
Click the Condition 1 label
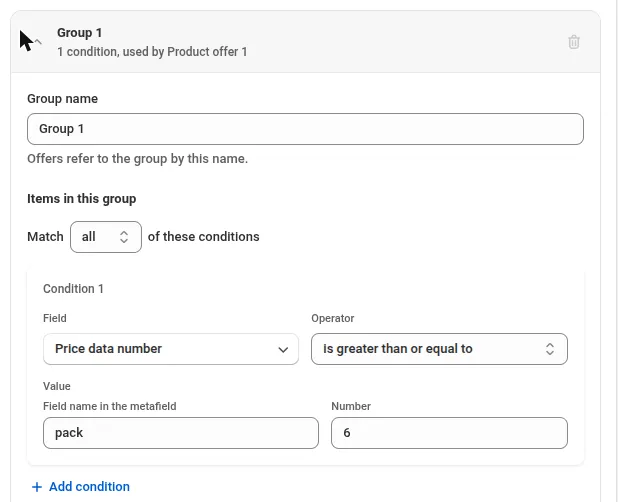[73, 288]
